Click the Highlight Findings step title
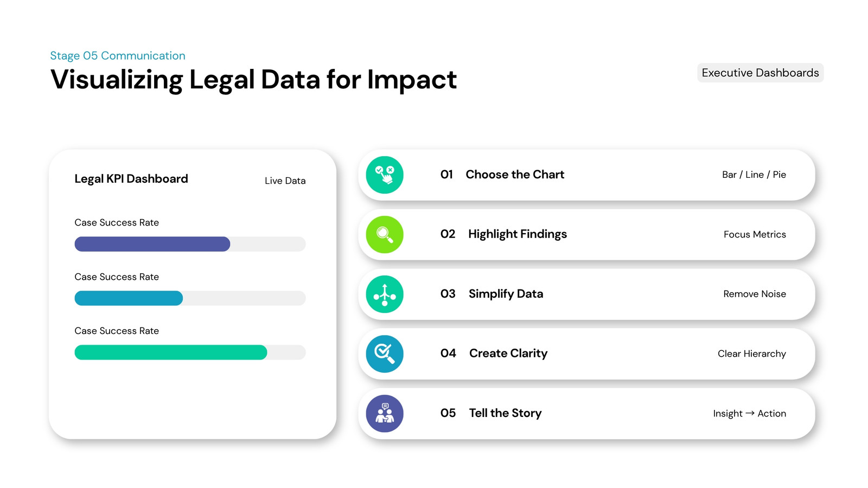This screenshot has width=868, height=488. click(518, 234)
